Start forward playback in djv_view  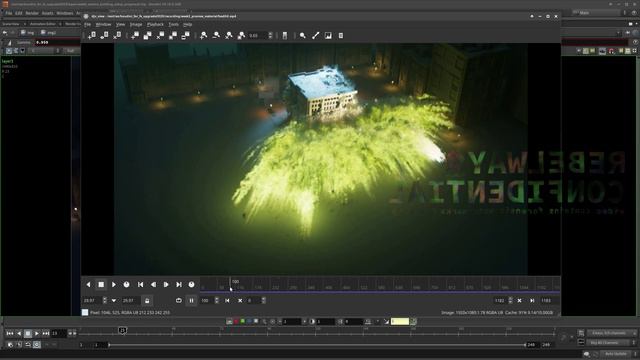tap(114, 284)
